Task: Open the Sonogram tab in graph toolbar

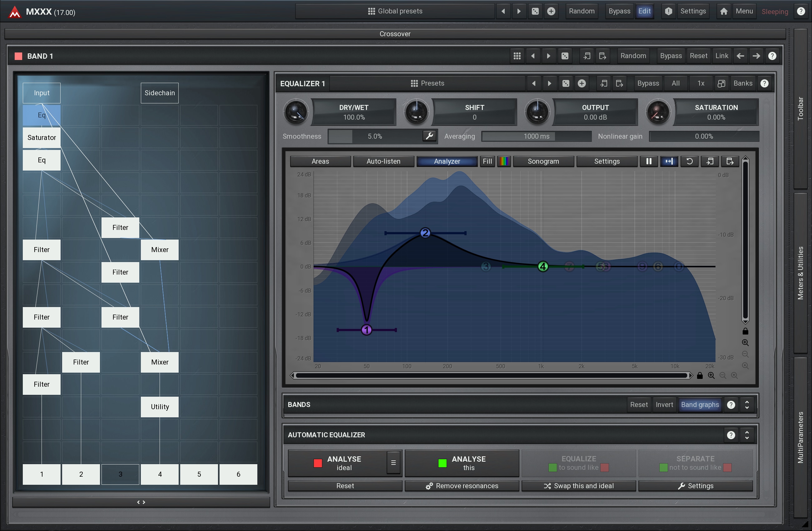Action: click(x=543, y=161)
